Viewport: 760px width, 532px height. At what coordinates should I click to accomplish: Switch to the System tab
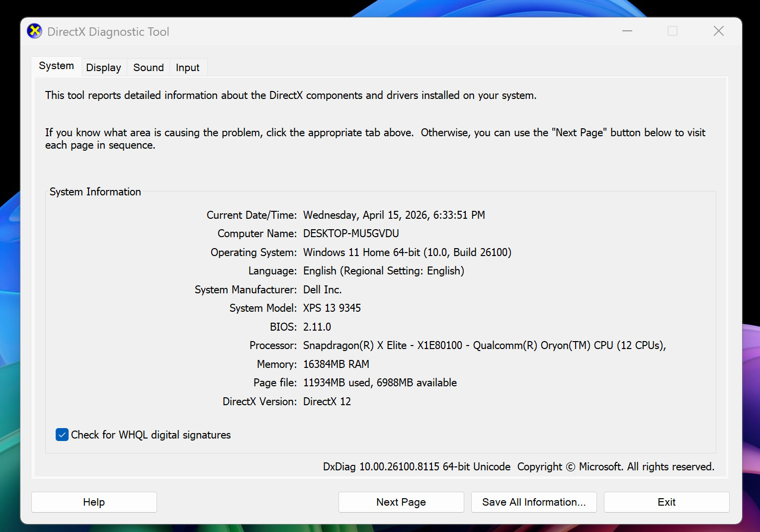(56, 66)
